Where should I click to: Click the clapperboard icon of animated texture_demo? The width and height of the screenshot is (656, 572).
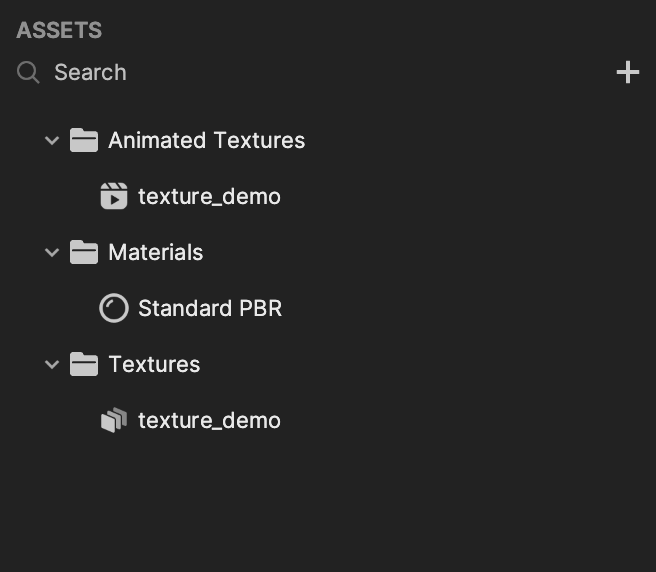coord(114,196)
